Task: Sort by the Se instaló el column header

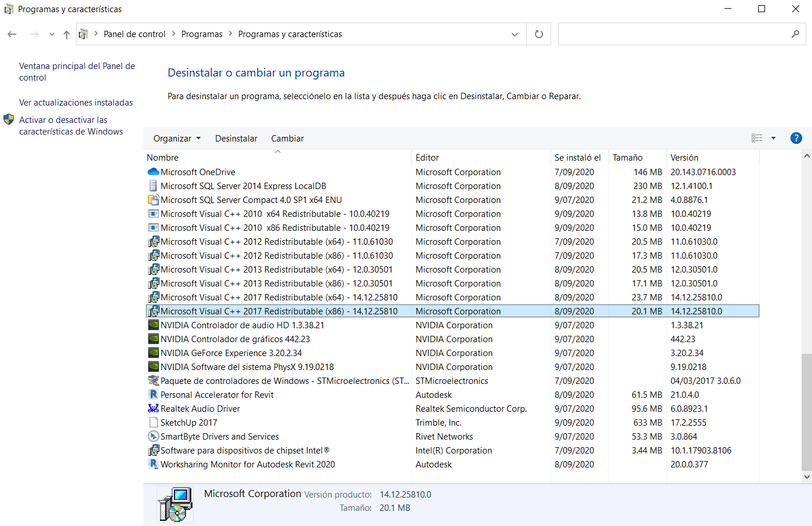Action: click(580, 158)
